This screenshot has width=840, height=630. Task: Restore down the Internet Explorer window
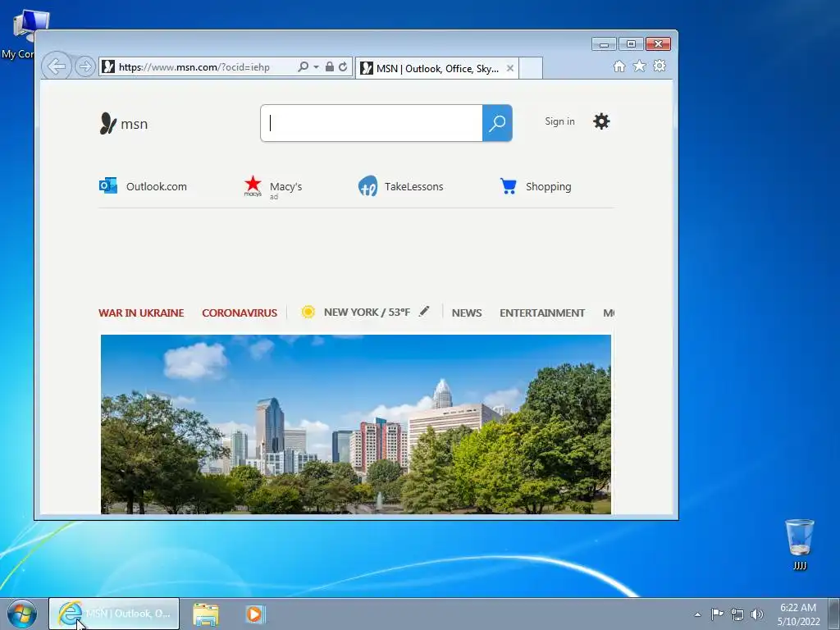tap(631, 44)
